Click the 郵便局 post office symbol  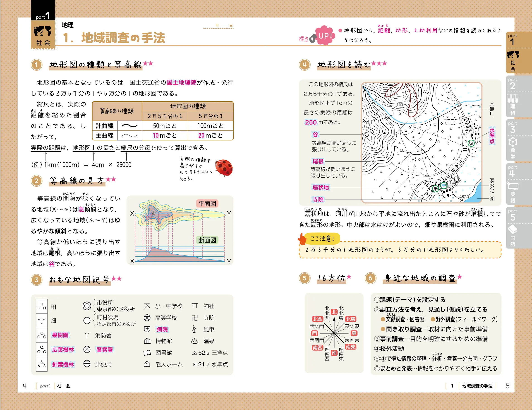coord(87,364)
